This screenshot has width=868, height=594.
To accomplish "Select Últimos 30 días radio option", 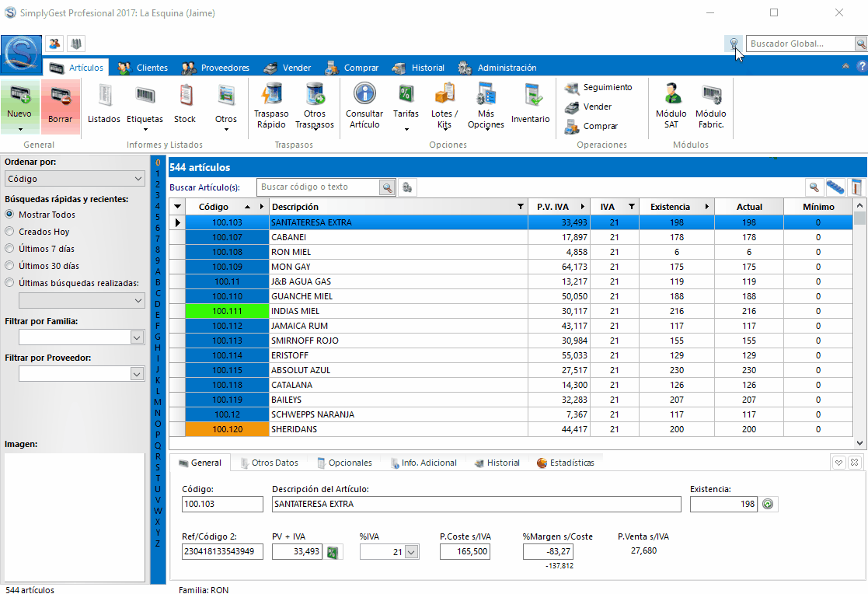I will pyautogui.click(x=9, y=266).
